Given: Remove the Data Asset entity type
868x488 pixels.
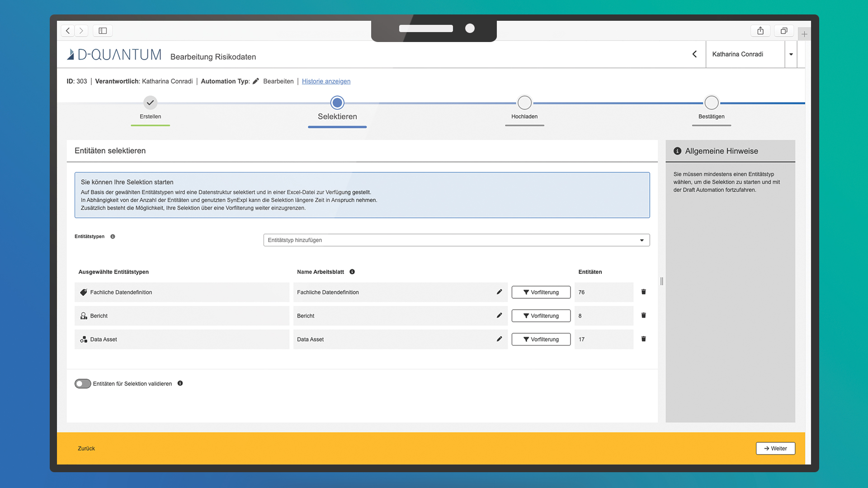Looking at the screenshot, I should 643,339.
